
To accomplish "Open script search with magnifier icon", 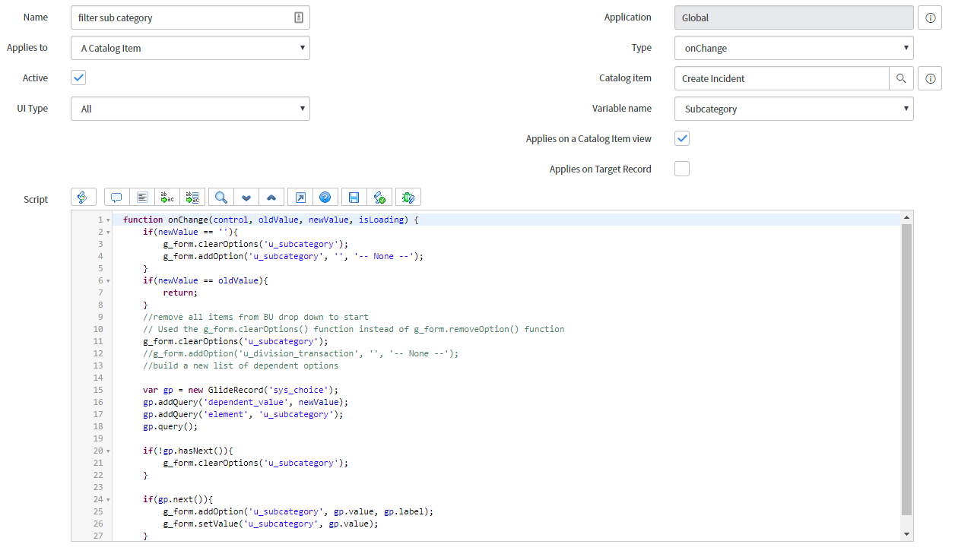I will (221, 198).
